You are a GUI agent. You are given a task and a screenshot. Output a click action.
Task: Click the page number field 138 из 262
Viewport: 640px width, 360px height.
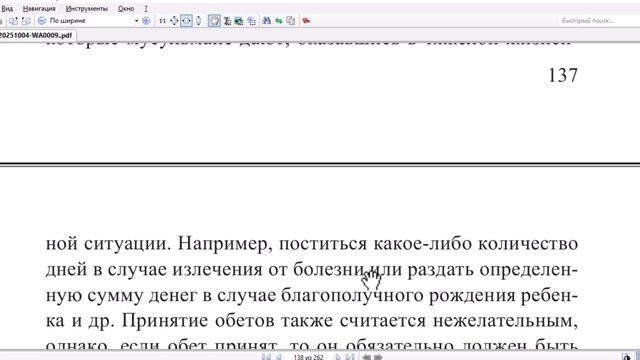pyautogui.click(x=308, y=357)
